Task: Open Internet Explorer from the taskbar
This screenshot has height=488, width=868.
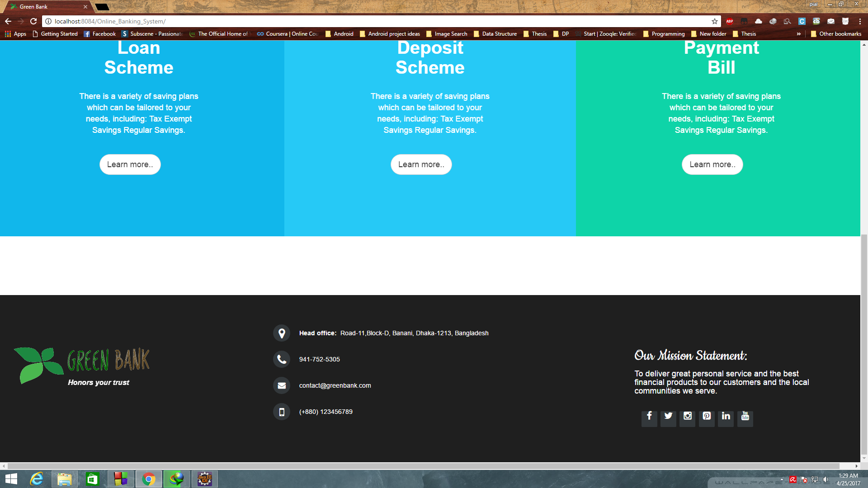Action: [x=37, y=479]
